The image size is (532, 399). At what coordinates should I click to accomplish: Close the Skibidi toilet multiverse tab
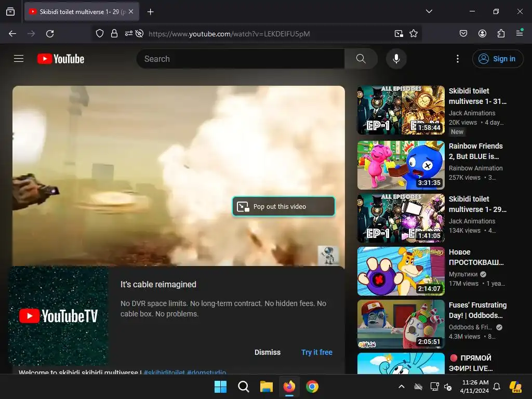(x=131, y=11)
